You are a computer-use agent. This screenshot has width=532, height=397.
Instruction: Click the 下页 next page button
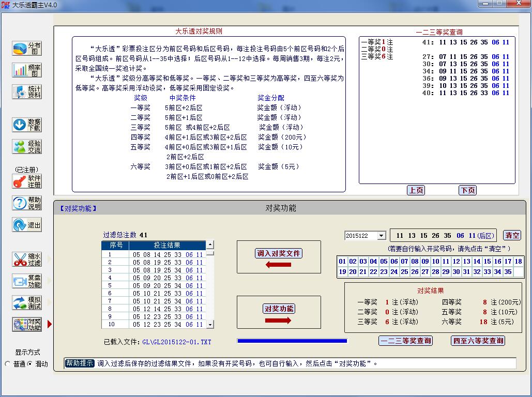[x=467, y=190]
